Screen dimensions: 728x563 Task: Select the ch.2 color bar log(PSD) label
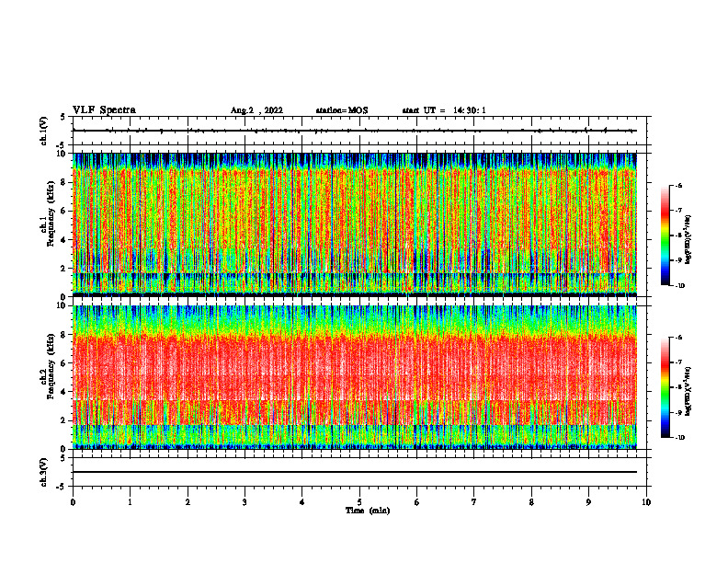(688, 391)
